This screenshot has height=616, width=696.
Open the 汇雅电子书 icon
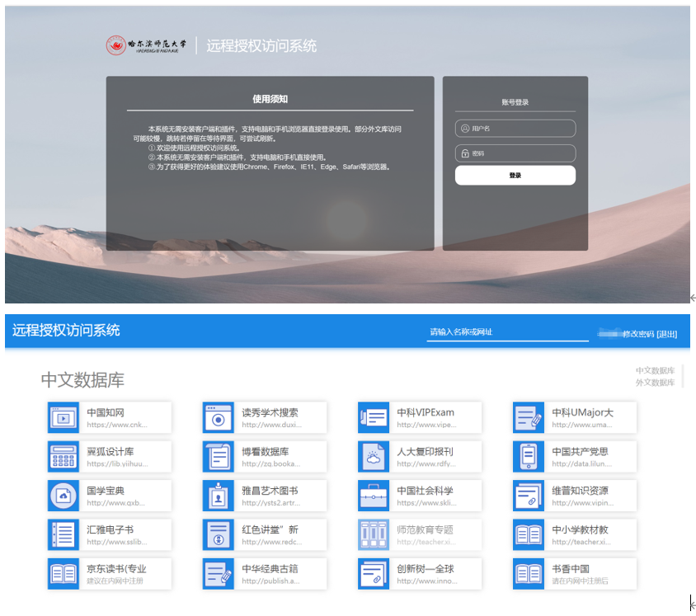63,535
